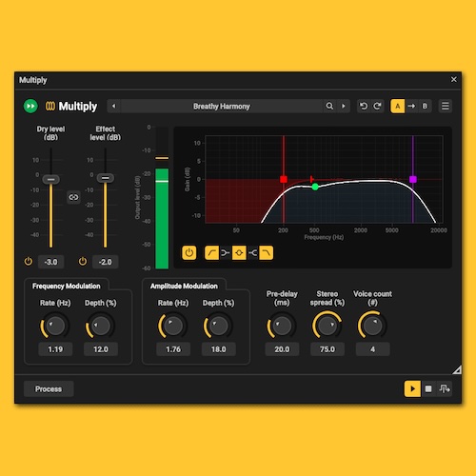Viewport: 476px width, 476px height.
Task: Toggle the EQ power button
Action: click(188, 253)
